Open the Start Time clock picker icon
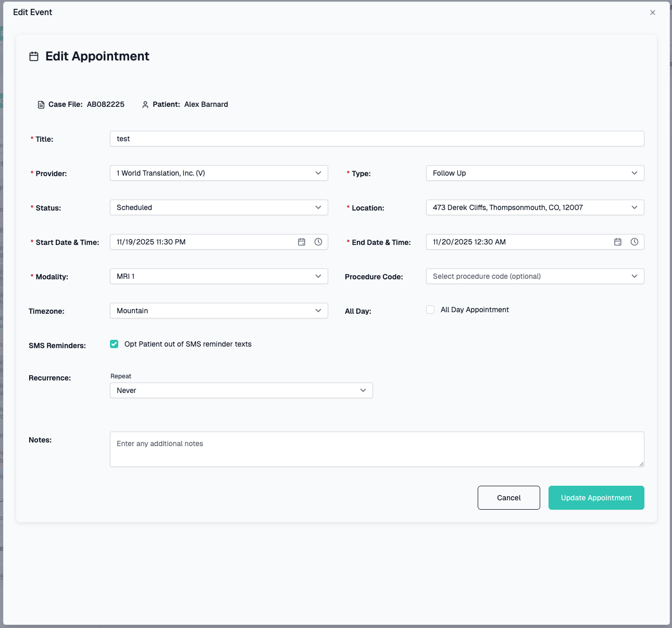This screenshot has height=628, width=672. click(318, 242)
